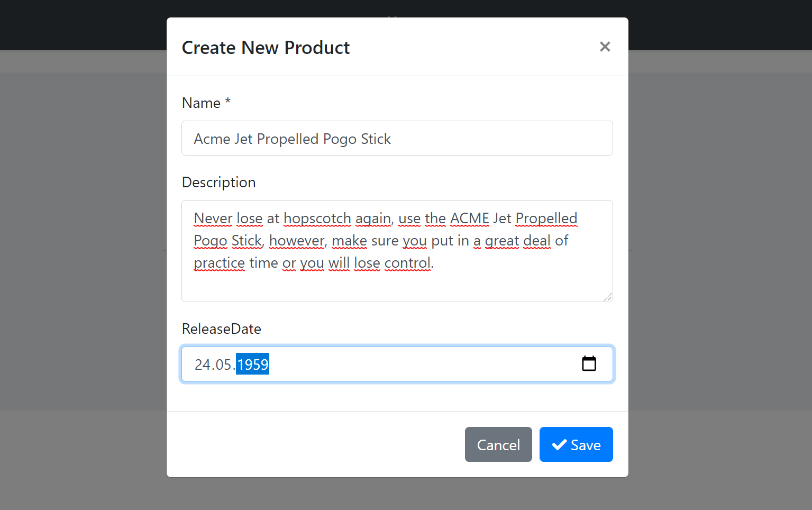
Task: Click the X icon to close the dialog
Action: 605,47
